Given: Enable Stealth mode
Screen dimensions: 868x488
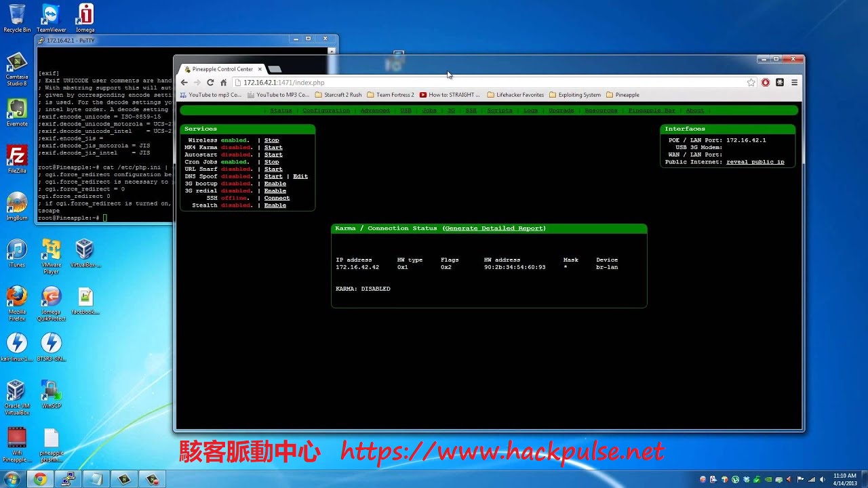Looking at the screenshot, I should [x=275, y=205].
